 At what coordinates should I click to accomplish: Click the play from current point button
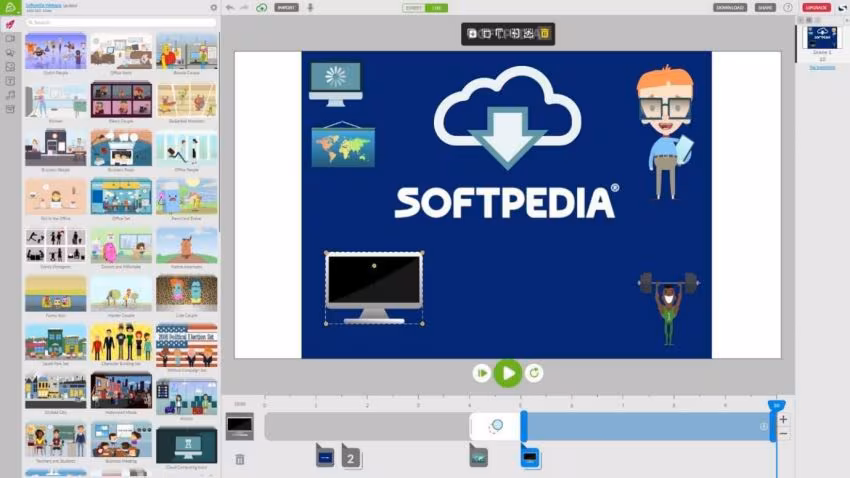click(x=481, y=373)
